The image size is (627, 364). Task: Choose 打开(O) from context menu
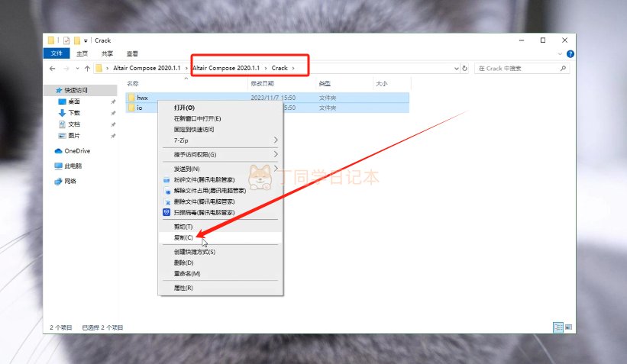tap(221, 108)
